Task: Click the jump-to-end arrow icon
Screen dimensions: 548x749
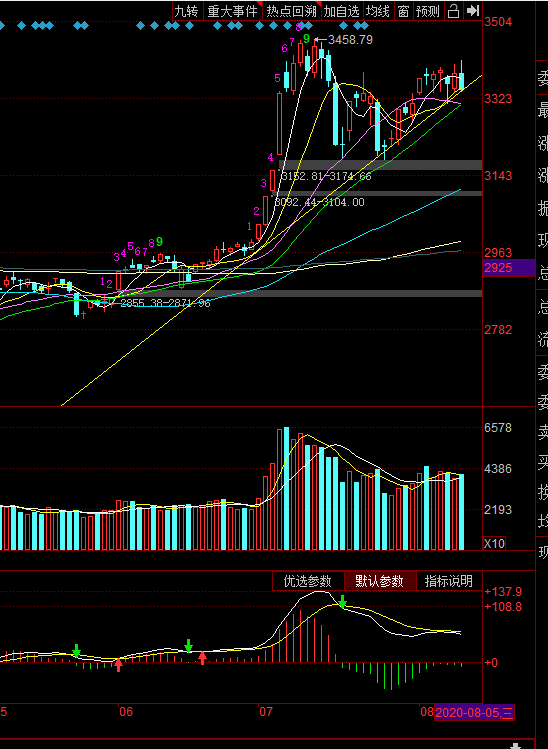Action: (x=473, y=11)
